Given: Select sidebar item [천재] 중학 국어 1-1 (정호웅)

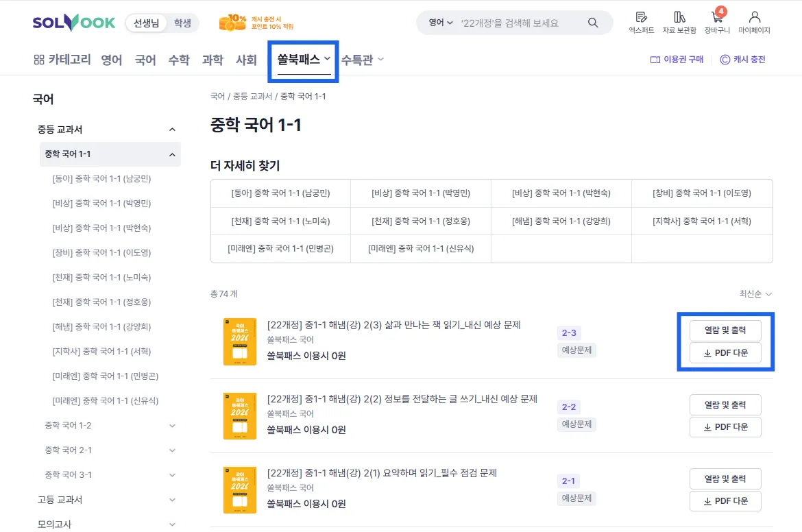Looking at the screenshot, I should point(101,302).
